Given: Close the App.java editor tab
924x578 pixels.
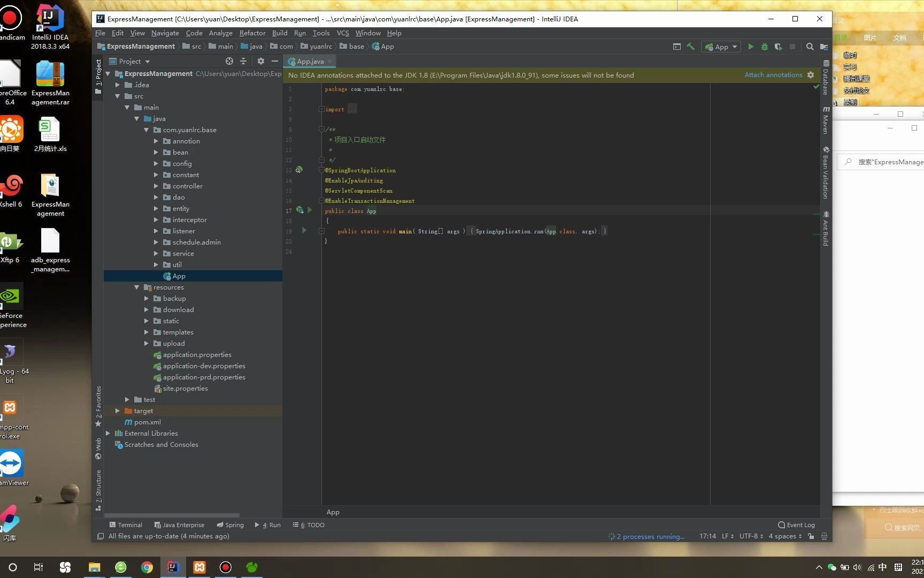Looking at the screenshot, I should [x=330, y=62].
